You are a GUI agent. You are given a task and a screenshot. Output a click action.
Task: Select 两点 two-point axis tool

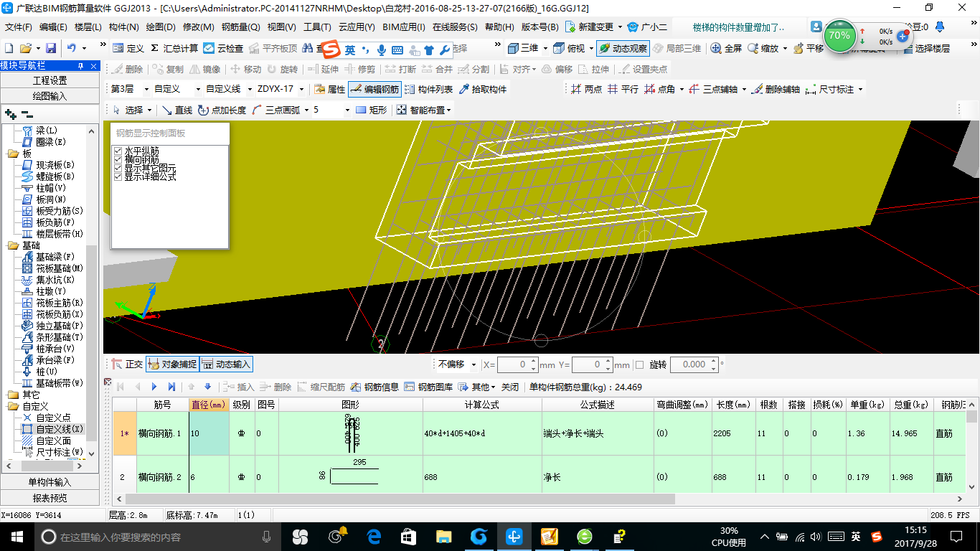pos(587,89)
